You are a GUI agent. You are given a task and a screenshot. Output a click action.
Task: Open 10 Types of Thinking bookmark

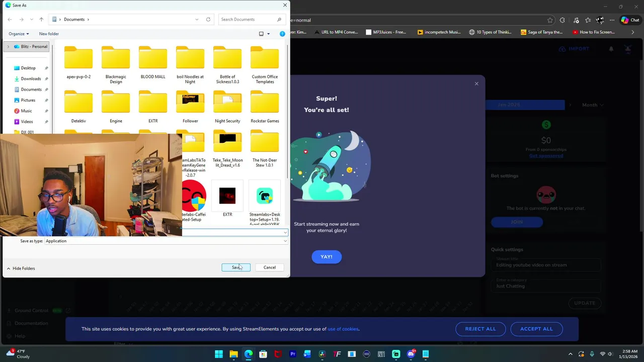490,32
